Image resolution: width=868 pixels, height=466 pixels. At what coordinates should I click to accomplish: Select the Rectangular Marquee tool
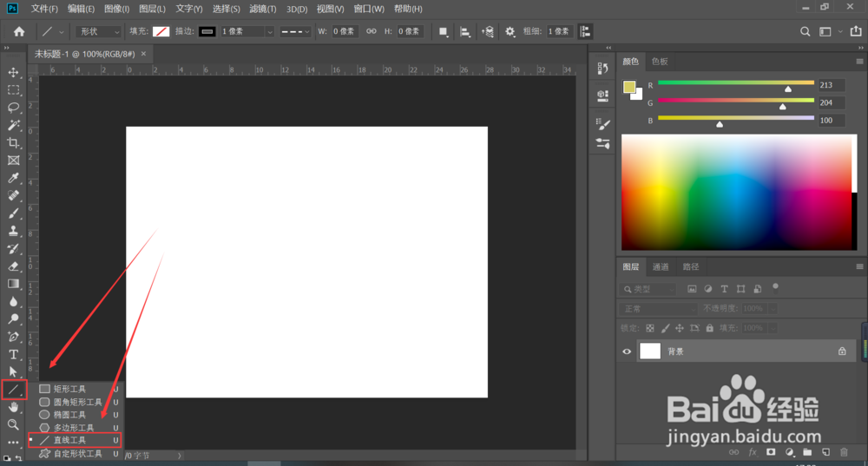coord(13,89)
